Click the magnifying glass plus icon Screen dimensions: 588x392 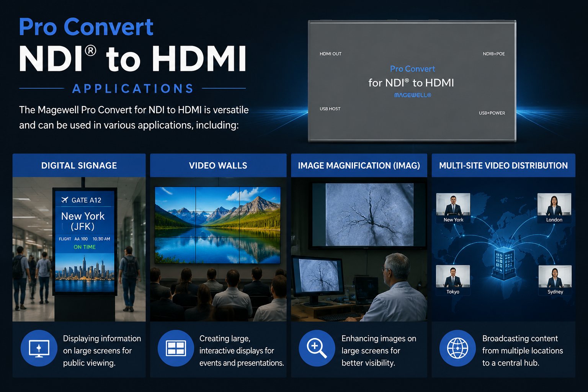317,348
